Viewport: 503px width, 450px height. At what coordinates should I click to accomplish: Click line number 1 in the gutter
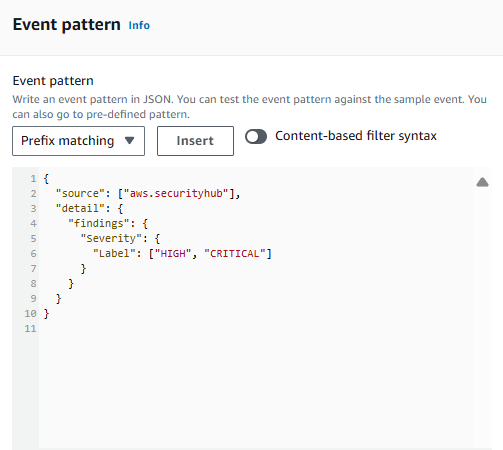tap(33, 179)
